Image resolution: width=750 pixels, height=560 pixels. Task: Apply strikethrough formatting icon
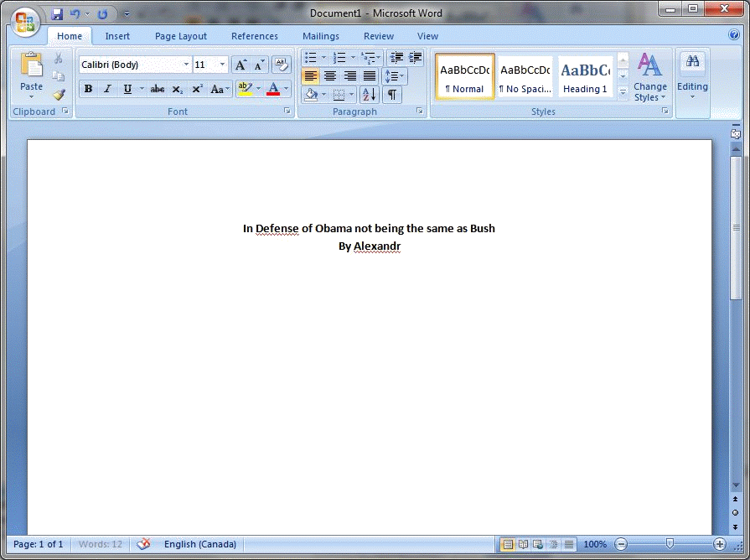click(158, 89)
